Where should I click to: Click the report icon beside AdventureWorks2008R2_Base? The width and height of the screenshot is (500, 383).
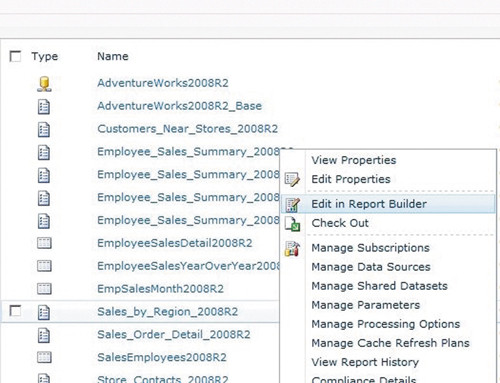coord(44,107)
